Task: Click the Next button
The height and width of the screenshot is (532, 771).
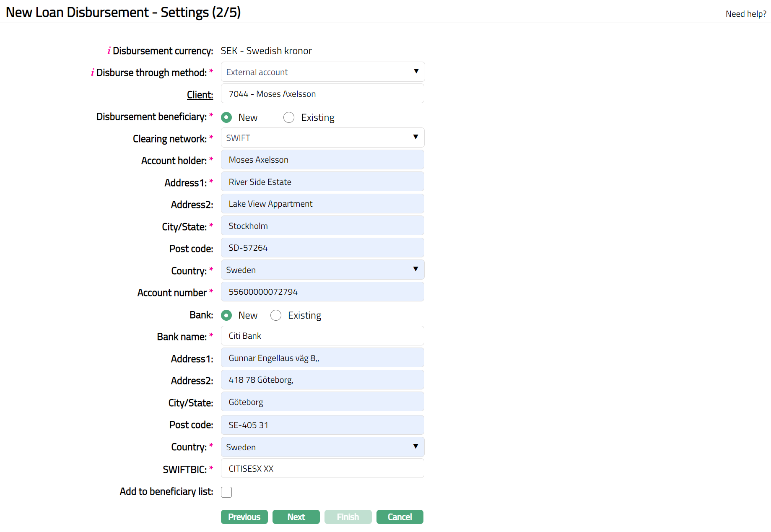Action: pyautogui.click(x=296, y=517)
